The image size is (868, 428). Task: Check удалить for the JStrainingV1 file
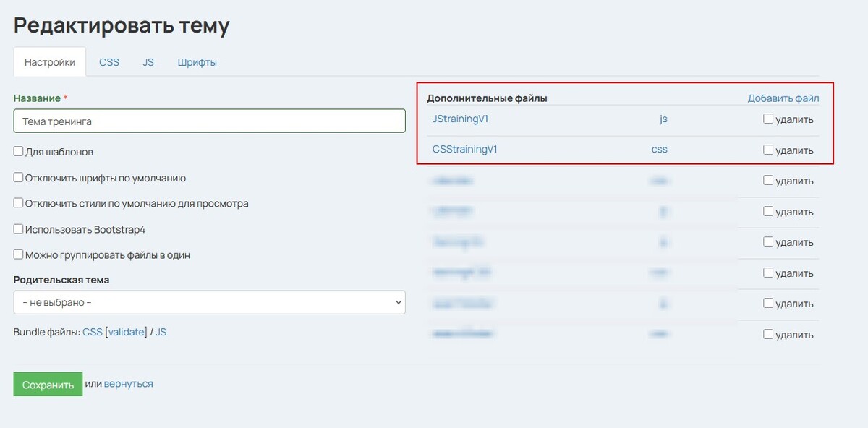tap(768, 119)
